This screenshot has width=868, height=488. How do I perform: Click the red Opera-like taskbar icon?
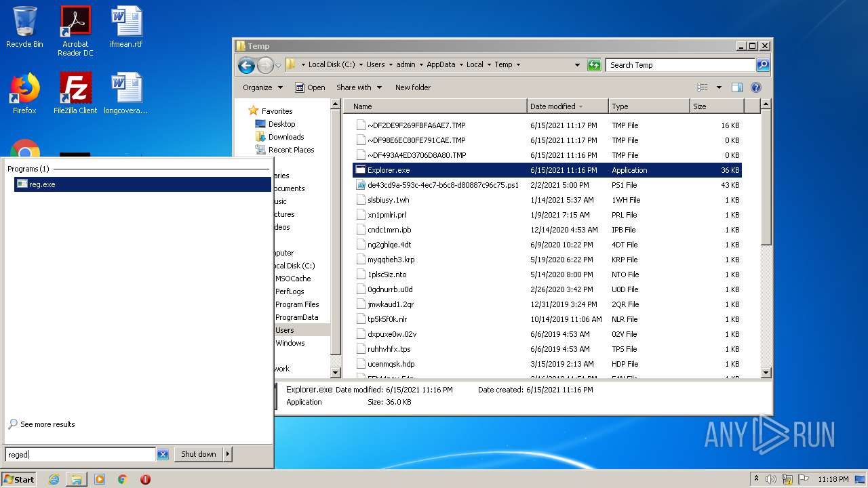[145, 479]
